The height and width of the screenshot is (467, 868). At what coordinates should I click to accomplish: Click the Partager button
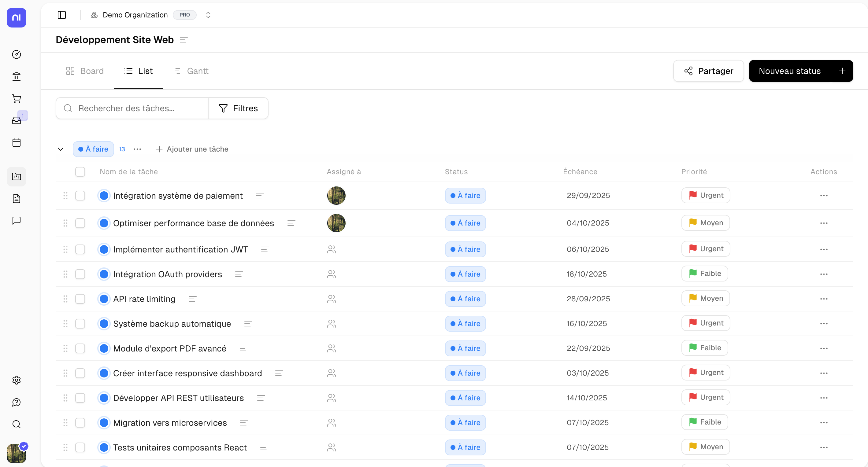(x=708, y=71)
